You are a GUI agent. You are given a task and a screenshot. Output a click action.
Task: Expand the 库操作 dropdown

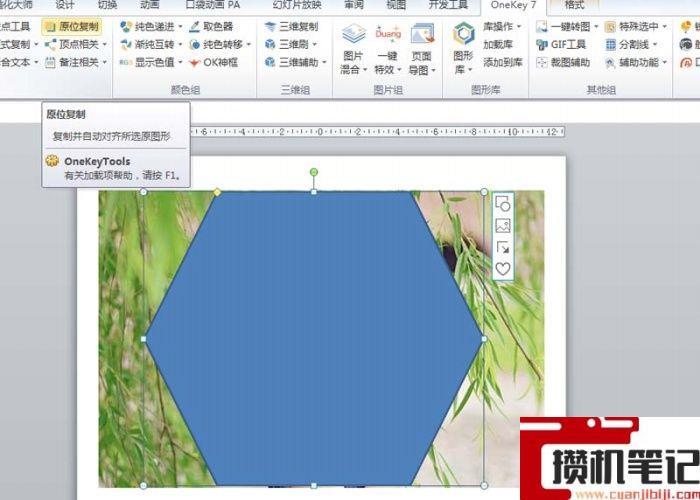[519, 27]
